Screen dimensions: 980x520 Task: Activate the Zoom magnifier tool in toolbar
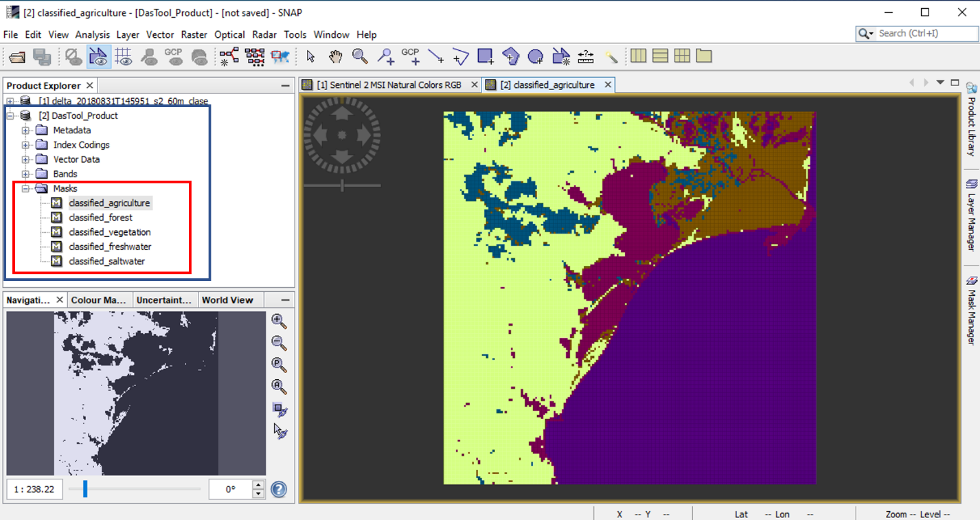[359, 56]
